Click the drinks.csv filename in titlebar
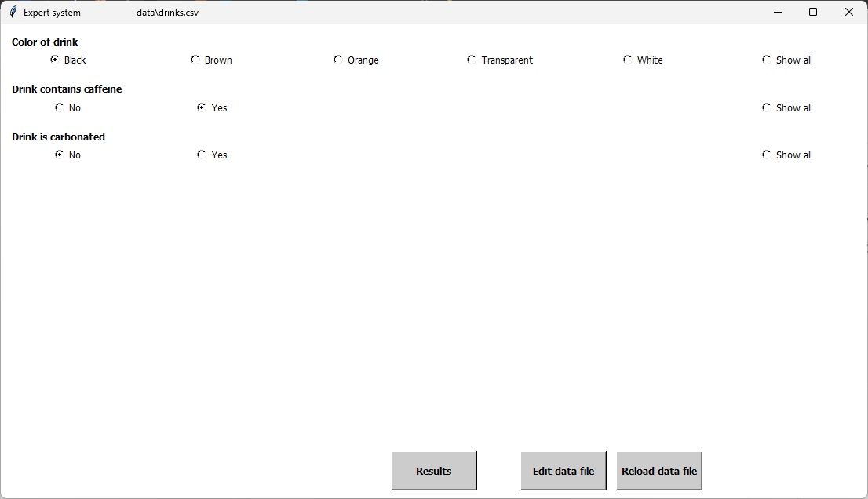 pyautogui.click(x=166, y=12)
